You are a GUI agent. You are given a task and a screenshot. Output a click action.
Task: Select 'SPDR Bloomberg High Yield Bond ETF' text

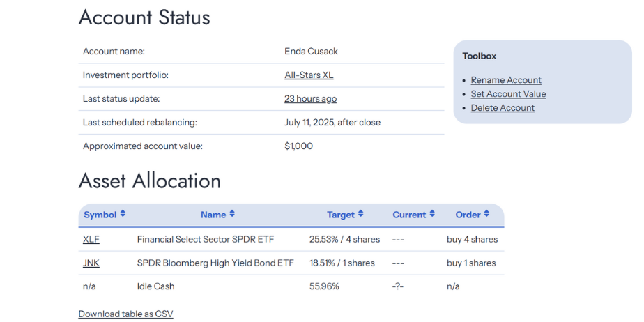215,263
